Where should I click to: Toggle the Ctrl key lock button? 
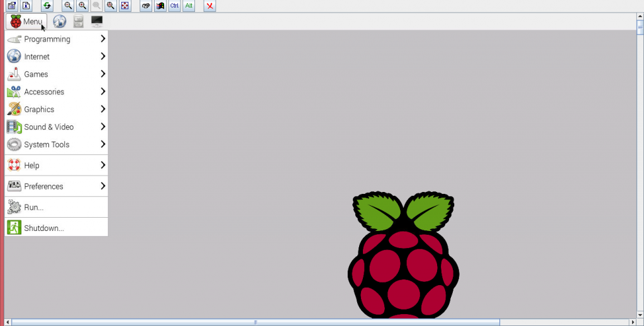[x=175, y=6]
